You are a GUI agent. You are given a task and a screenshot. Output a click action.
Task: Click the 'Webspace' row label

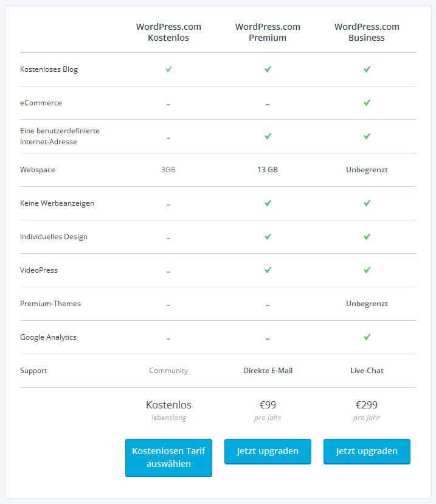click(x=38, y=170)
